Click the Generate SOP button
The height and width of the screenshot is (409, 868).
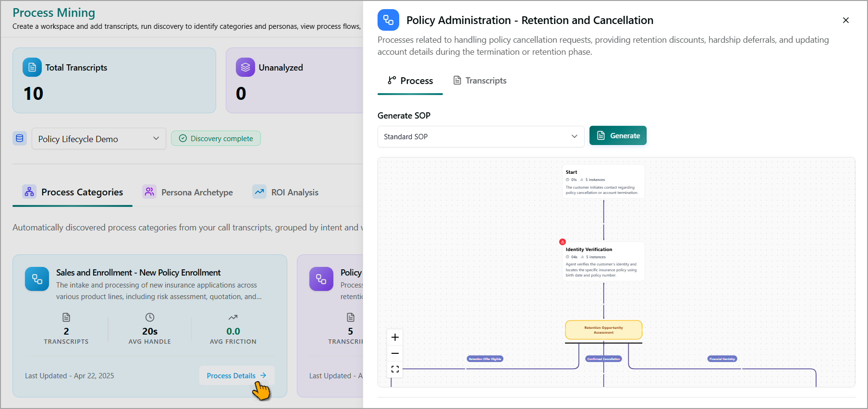click(x=618, y=136)
